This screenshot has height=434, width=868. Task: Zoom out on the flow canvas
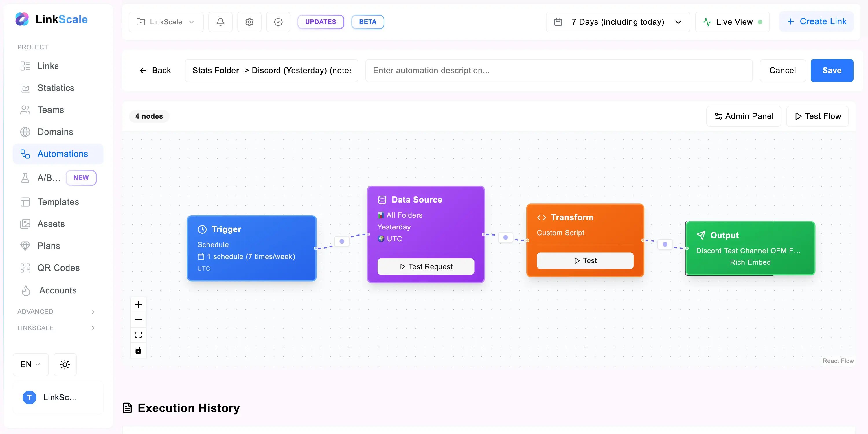click(x=138, y=319)
